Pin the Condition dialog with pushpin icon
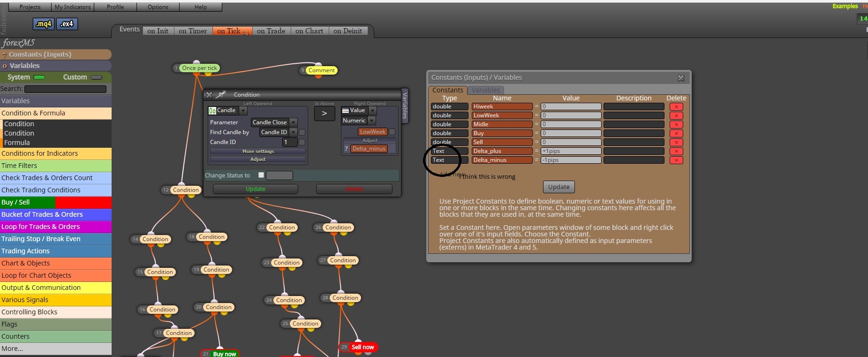Image resolution: width=868 pixels, height=357 pixels. (x=221, y=95)
